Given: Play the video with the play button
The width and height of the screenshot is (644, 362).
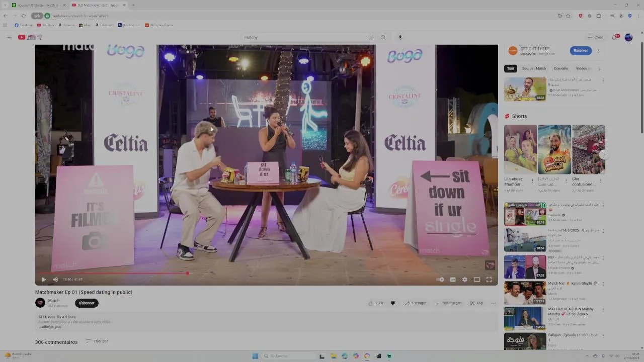Looking at the screenshot, I should pos(44,280).
